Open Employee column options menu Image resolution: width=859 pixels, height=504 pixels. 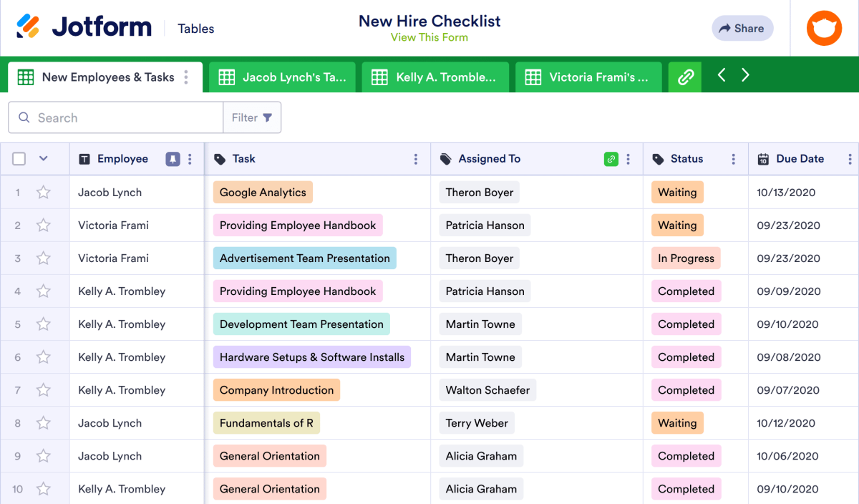[190, 159]
